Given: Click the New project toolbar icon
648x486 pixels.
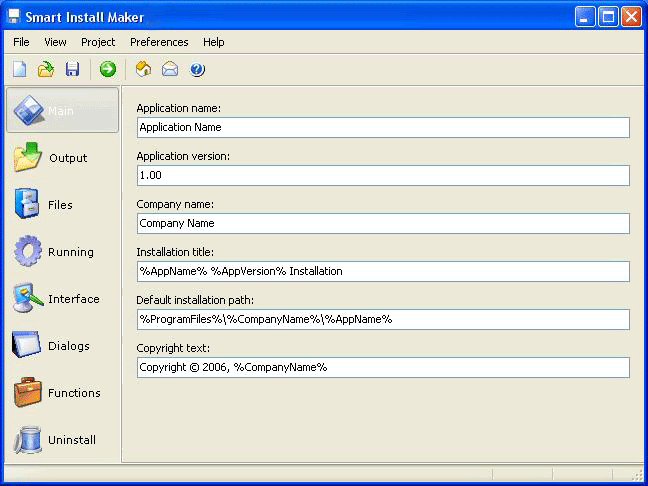Looking at the screenshot, I should pos(19,69).
